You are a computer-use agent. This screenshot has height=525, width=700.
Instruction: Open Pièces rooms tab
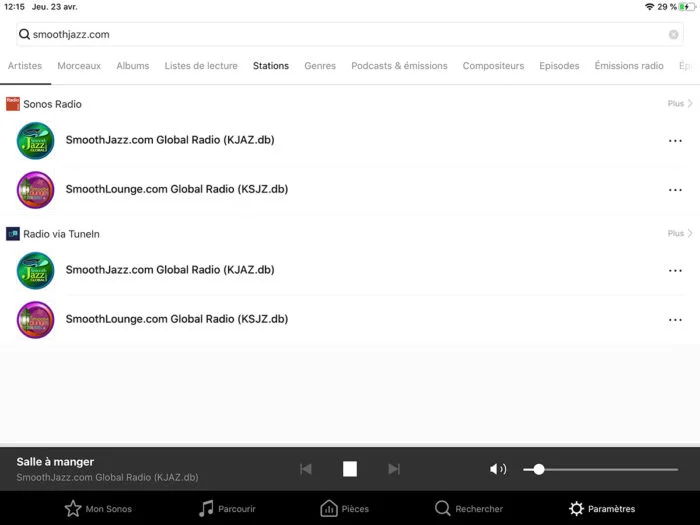(x=344, y=508)
